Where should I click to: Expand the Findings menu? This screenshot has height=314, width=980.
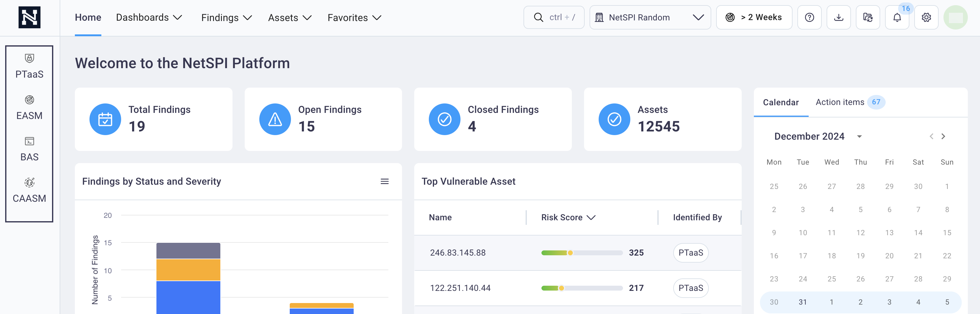tap(227, 17)
